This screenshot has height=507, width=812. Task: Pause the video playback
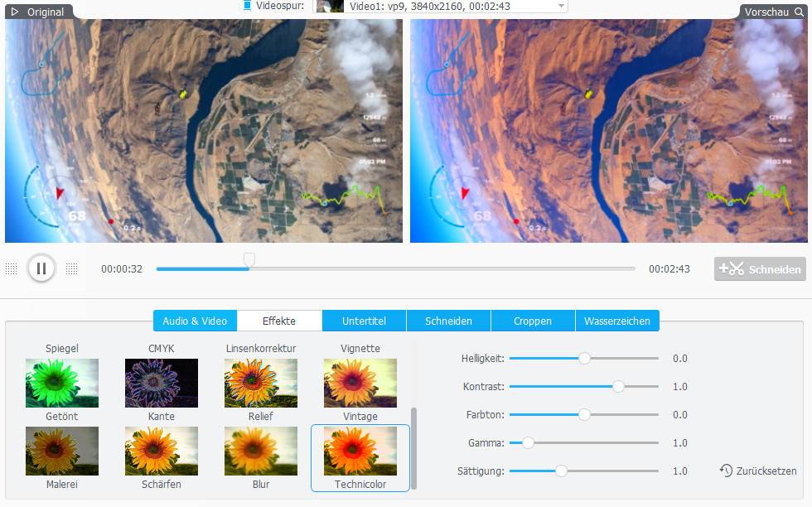(x=41, y=268)
